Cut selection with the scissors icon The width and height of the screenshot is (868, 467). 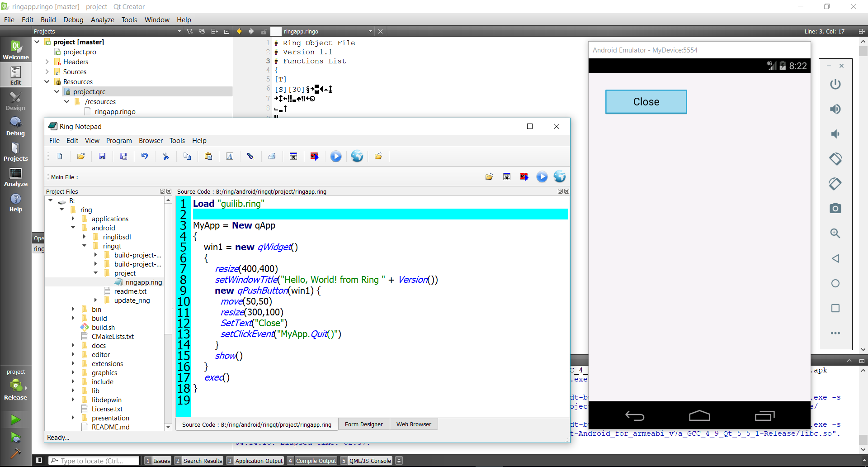[x=166, y=156]
